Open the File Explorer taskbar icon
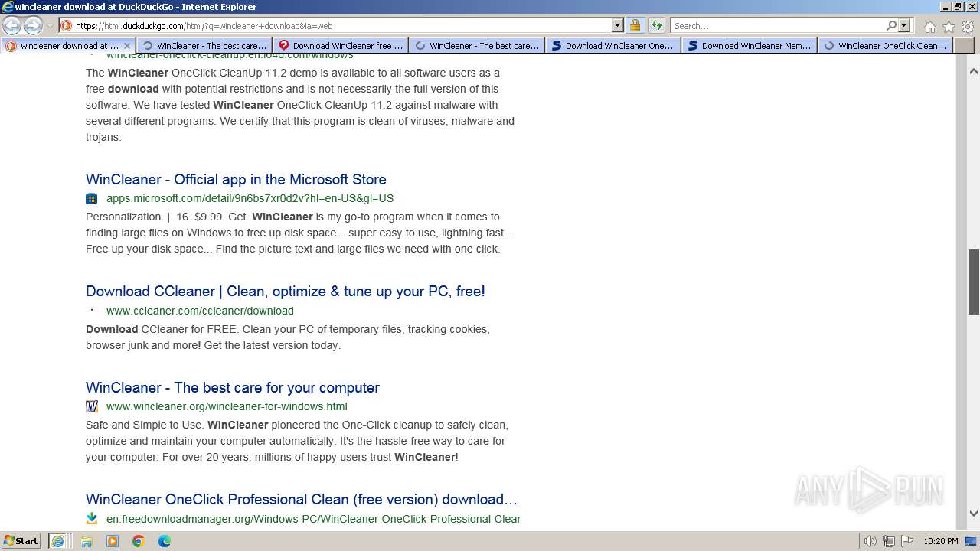This screenshot has height=551, width=980. click(87, 541)
